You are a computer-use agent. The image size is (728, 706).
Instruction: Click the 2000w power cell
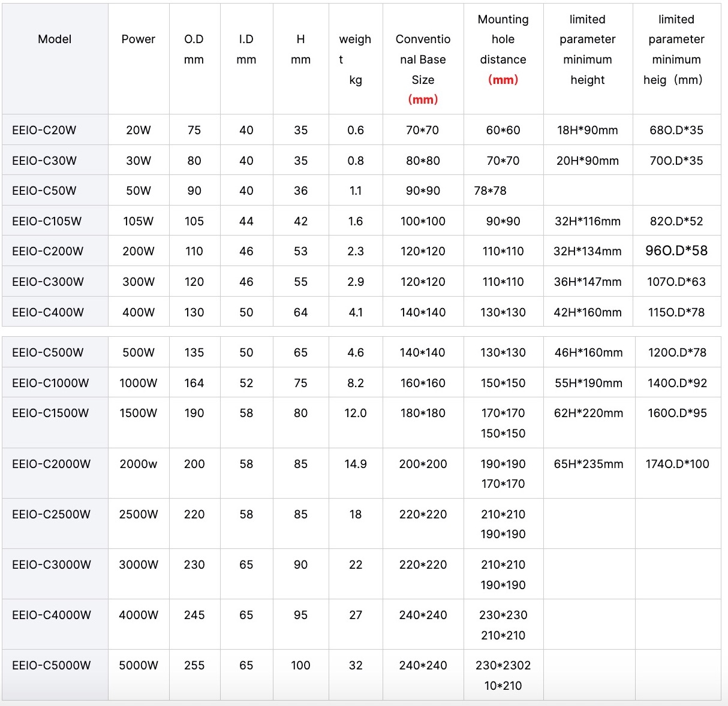coord(139,464)
